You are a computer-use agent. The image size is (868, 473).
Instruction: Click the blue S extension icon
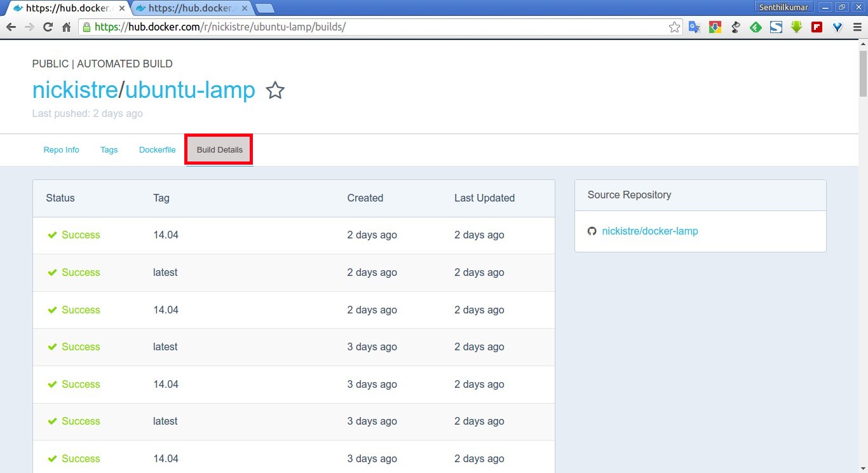coord(776,27)
